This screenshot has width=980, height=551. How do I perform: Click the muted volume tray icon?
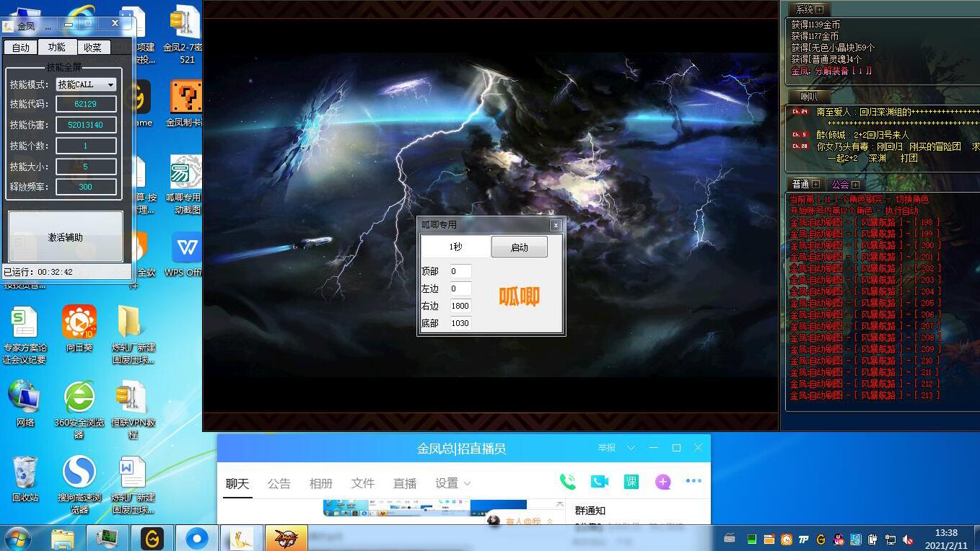pyautogui.click(x=908, y=539)
